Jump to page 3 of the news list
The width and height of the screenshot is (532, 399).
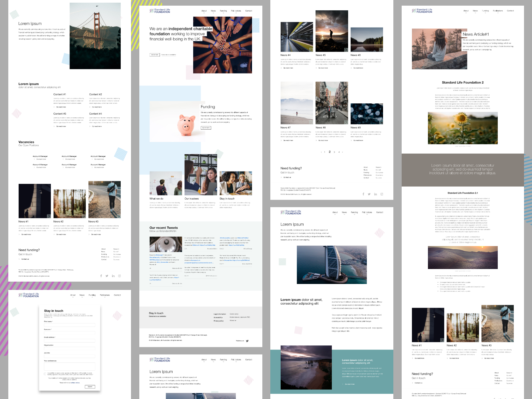tap(334, 152)
